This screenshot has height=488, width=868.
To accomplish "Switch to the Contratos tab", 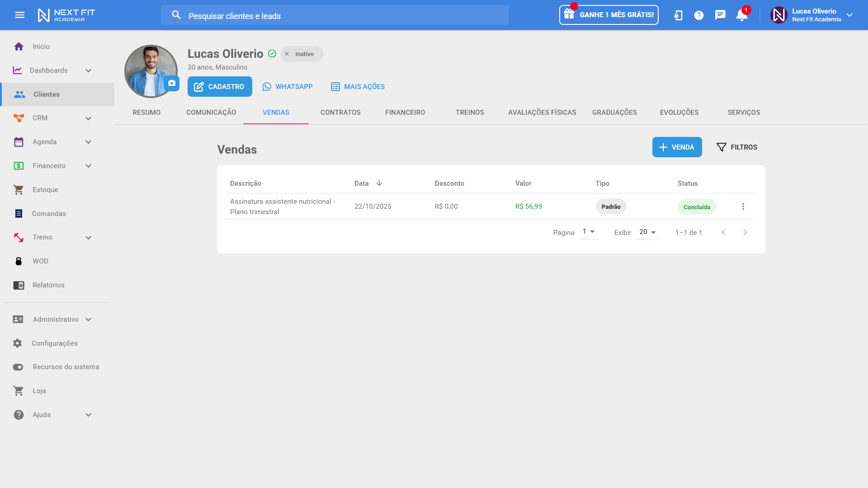I will (340, 113).
